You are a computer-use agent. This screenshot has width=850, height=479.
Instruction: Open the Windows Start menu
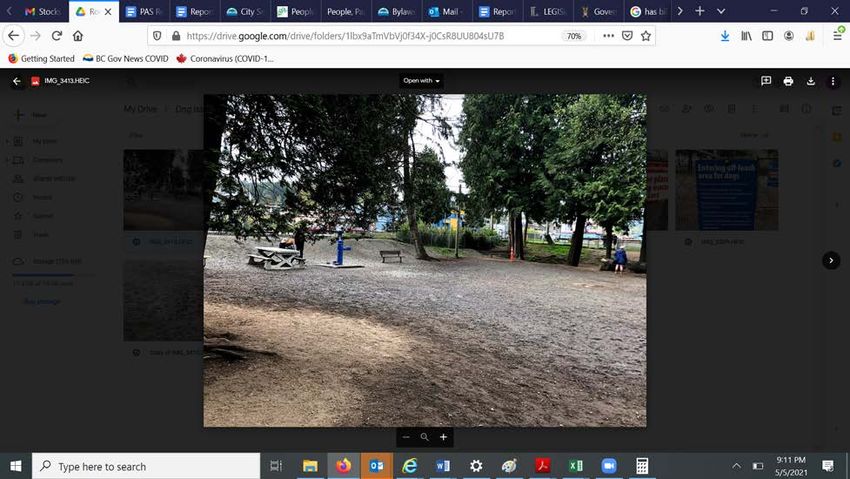coord(16,466)
